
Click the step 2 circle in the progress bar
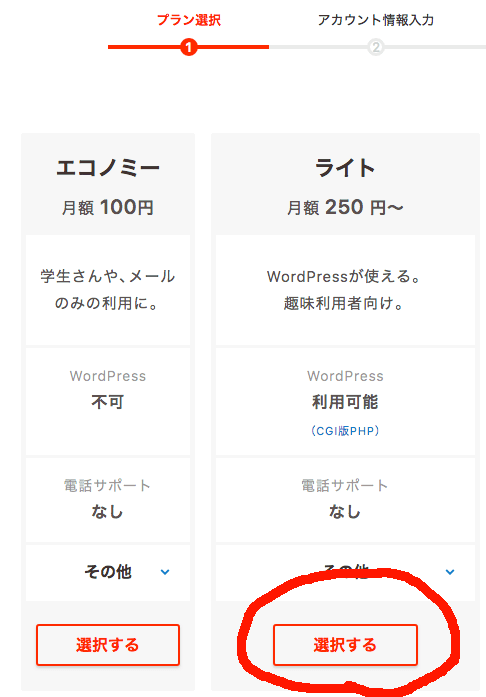click(376, 47)
